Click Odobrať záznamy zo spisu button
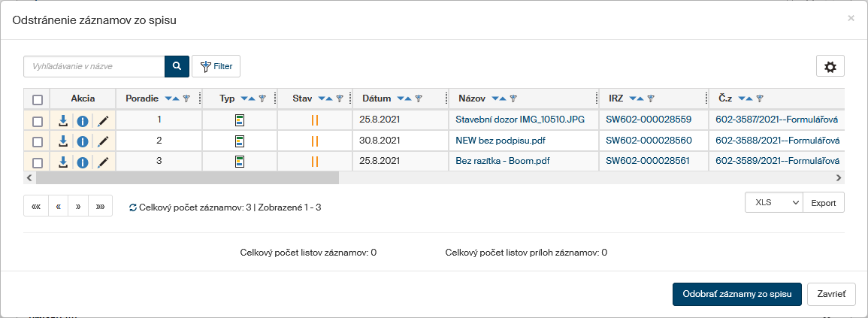868x318 pixels. pos(736,295)
